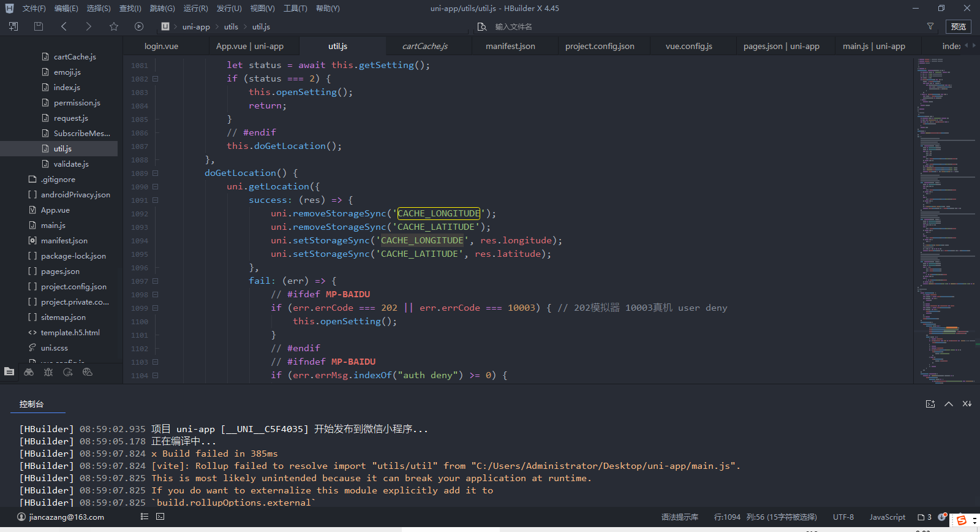Collapse the code fold at line 1104
Viewport: 980px width, 532px height.
click(156, 376)
